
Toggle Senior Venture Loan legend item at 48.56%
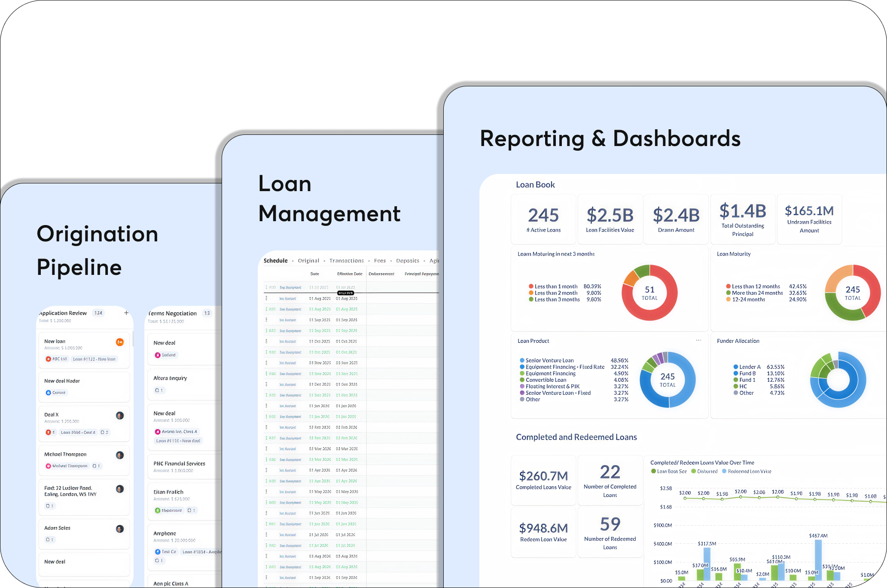point(547,360)
